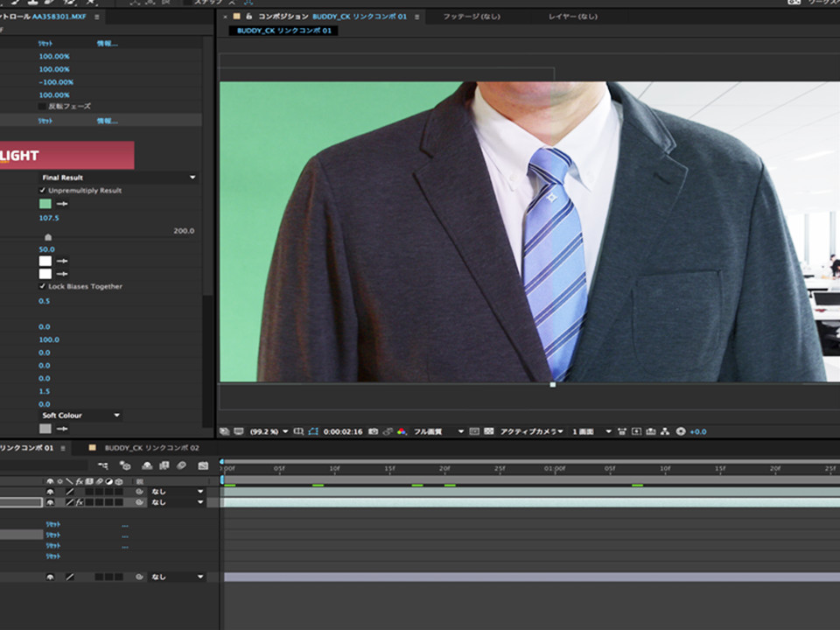
Task: Click リセット for the Keylight effect
Action: point(45,121)
